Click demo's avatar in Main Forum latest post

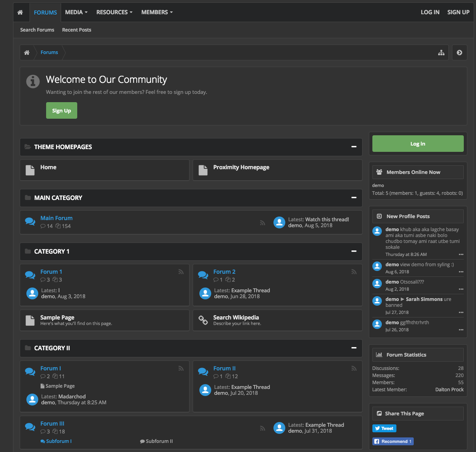pos(279,222)
